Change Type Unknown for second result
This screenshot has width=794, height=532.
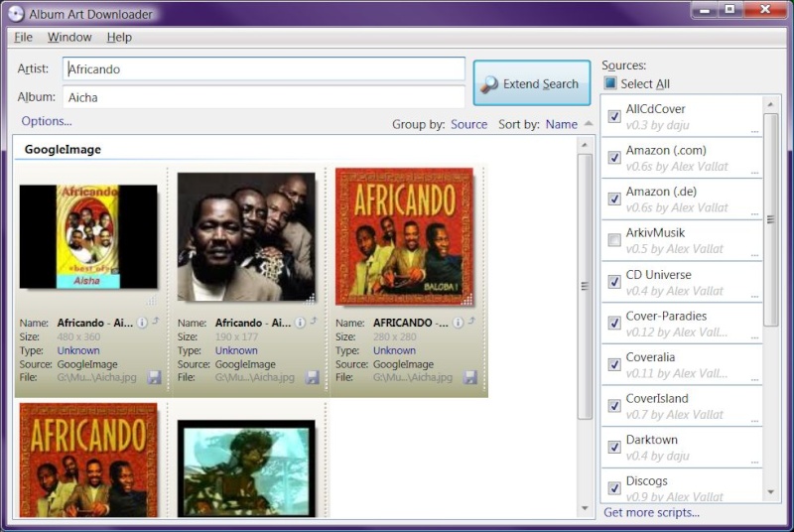click(x=236, y=350)
